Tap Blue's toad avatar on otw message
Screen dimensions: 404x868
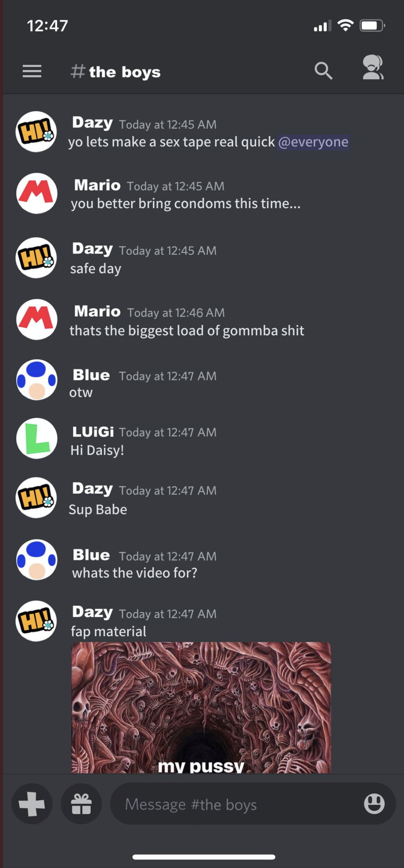coord(36,380)
